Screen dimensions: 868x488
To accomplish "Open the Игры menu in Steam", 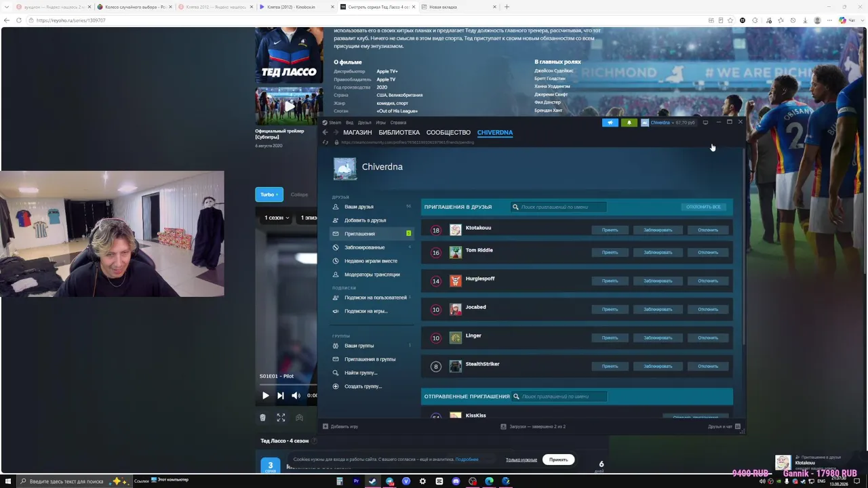I will pos(380,123).
